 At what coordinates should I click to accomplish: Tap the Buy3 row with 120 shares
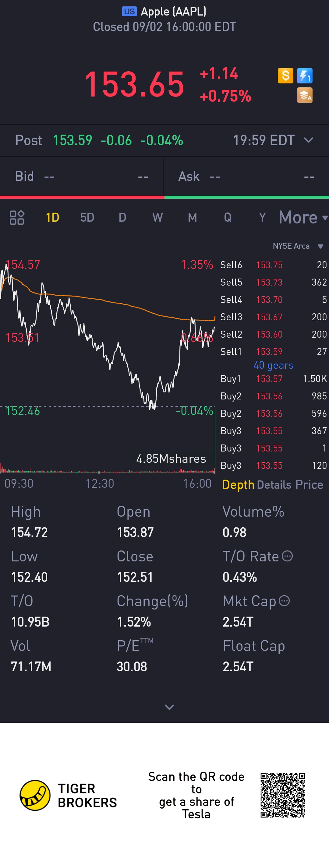click(273, 465)
